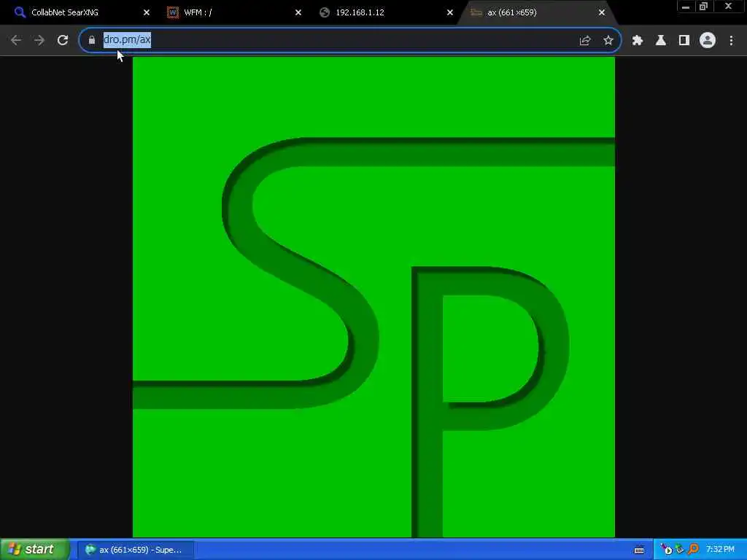This screenshot has height=560, width=747.
Task: Click the 192.168.1.12 globe favicon
Action: tap(325, 12)
